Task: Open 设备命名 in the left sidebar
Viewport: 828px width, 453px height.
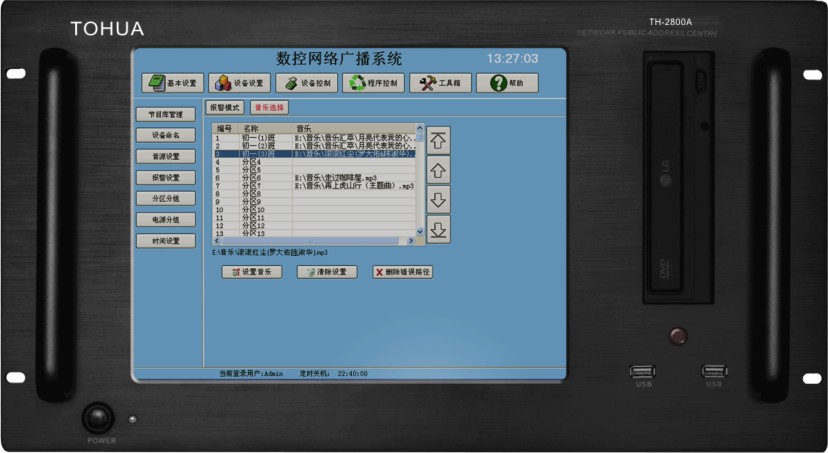Action: click(166, 135)
